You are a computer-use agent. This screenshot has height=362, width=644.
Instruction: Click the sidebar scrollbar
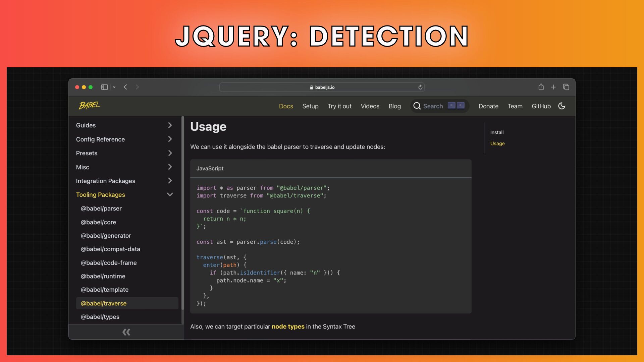pos(183,215)
